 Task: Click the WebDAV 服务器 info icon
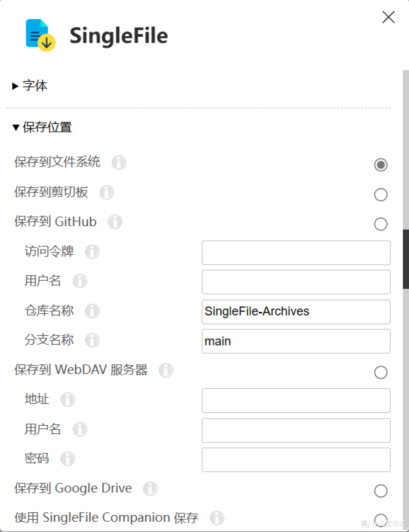[166, 370]
